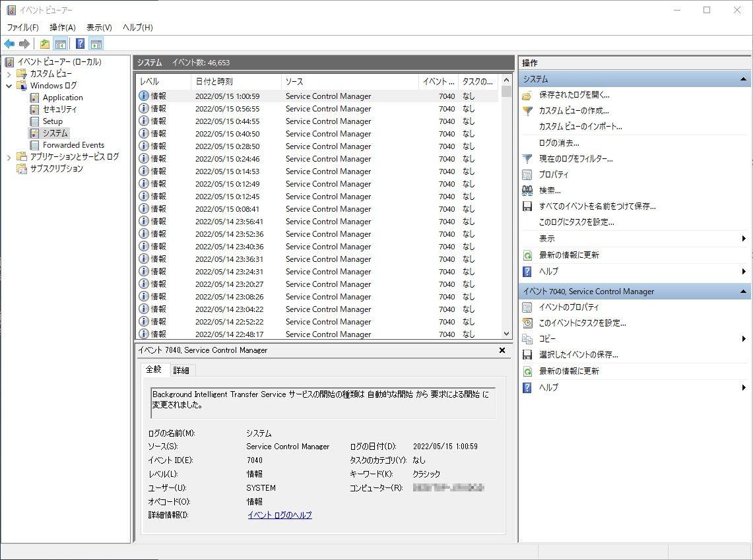Viewport: 753px width, 560px height.
Task: Toggle the action pane visibility icon
Action: tap(96, 44)
